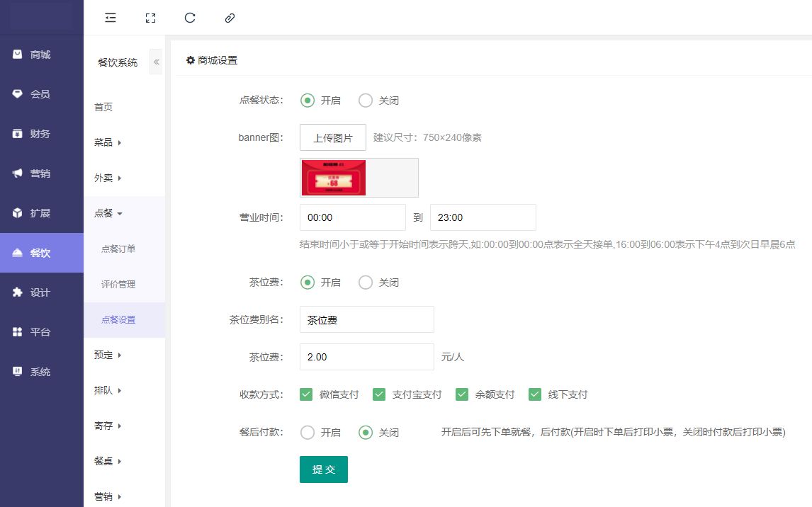Expand the 菜品 submenu

coord(108,142)
